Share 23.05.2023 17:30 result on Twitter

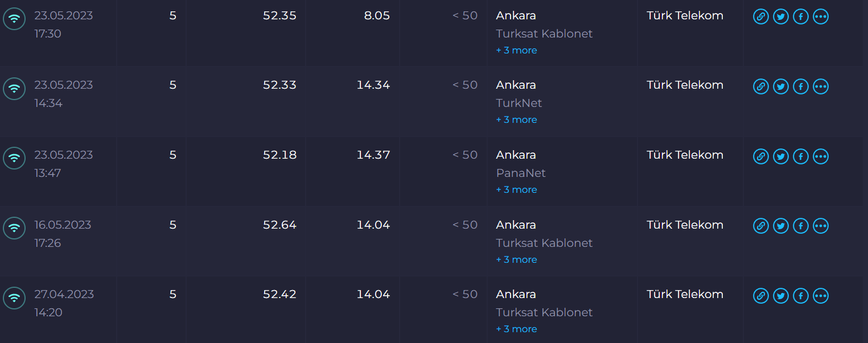coord(781,17)
